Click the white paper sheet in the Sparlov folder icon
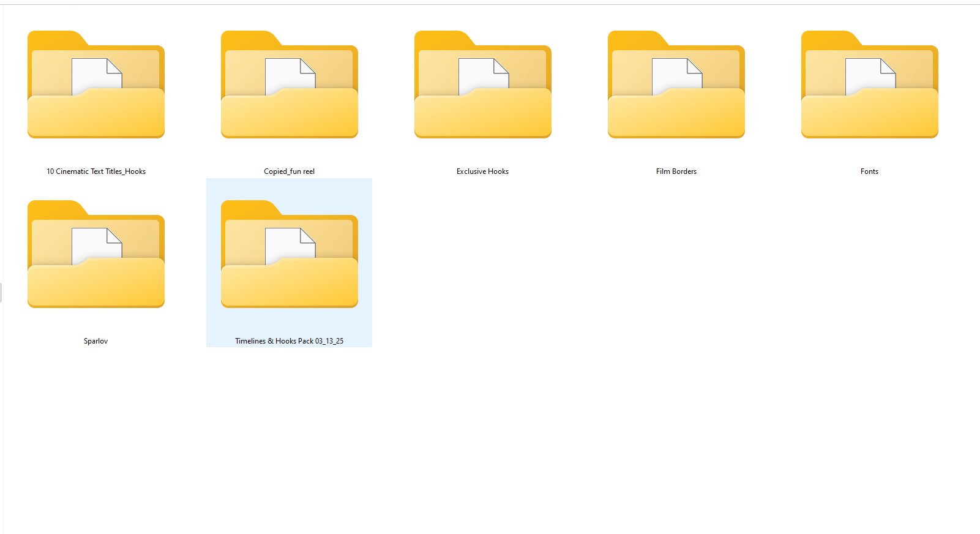This screenshot has height=534, width=980. (x=92, y=244)
